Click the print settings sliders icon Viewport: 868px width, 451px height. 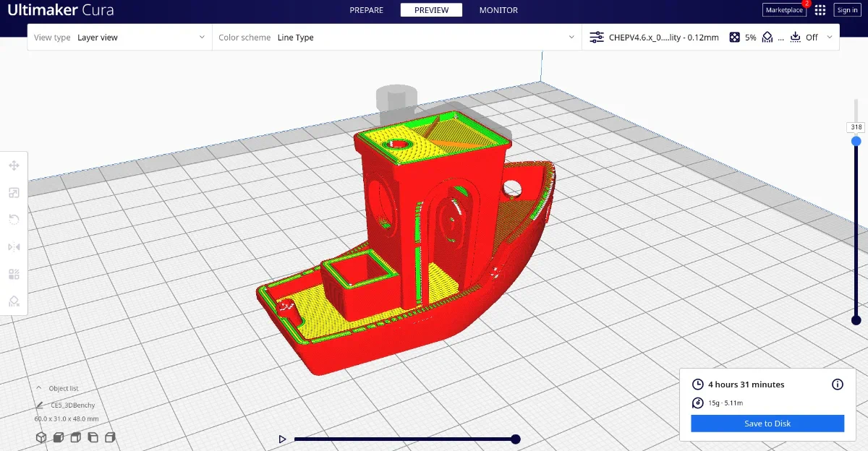(597, 37)
